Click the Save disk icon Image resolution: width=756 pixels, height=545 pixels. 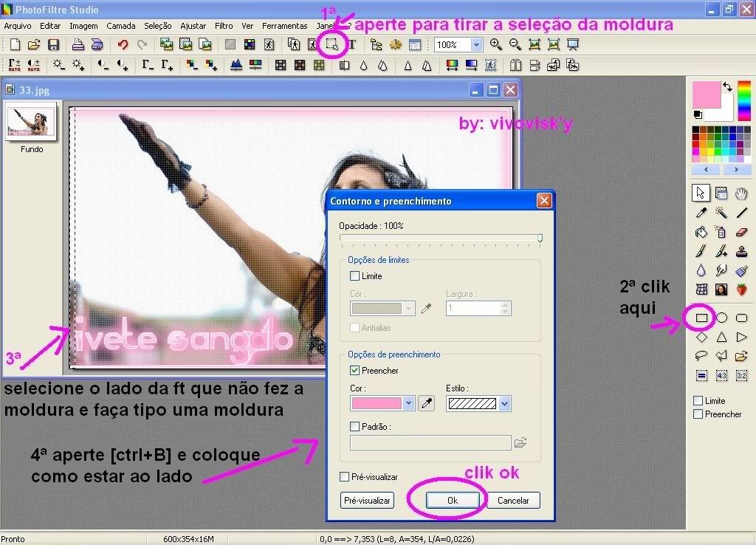[x=53, y=45]
